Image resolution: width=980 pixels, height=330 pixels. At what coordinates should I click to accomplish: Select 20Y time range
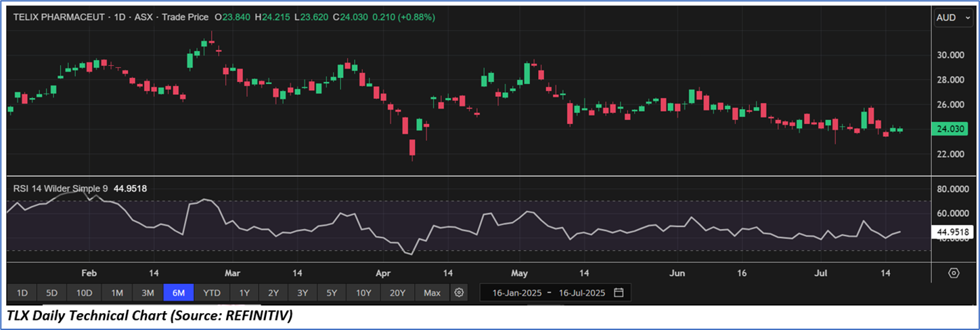(x=397, y=293)
